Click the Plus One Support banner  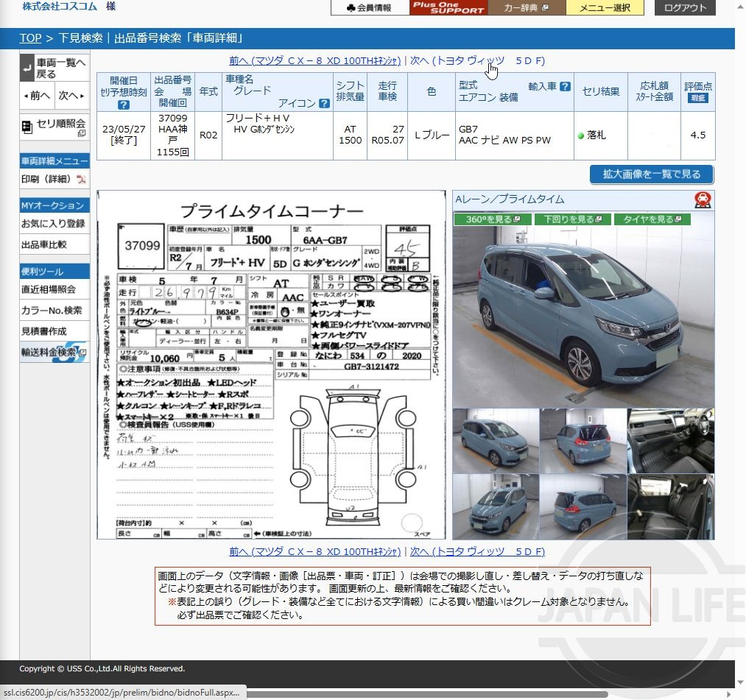coord(450,9)
